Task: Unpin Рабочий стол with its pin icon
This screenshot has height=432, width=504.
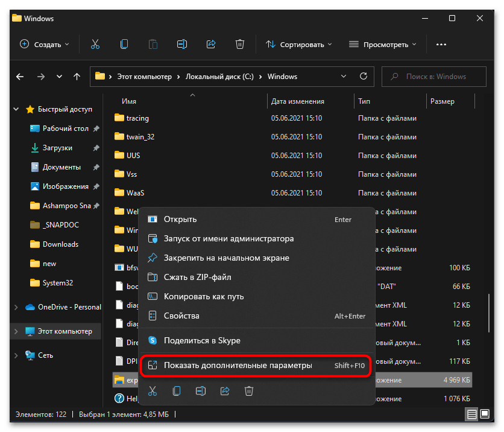Action: coord(96,129)
